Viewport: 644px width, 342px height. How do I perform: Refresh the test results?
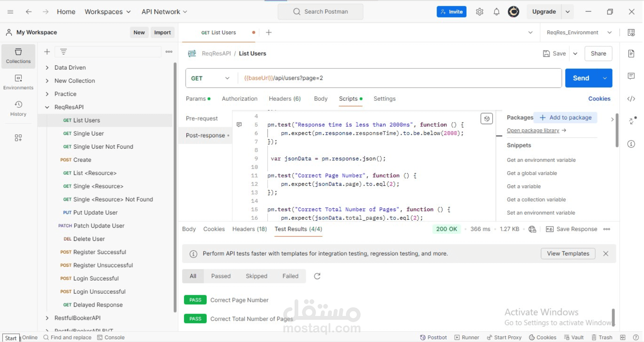[x=317, y=276]
